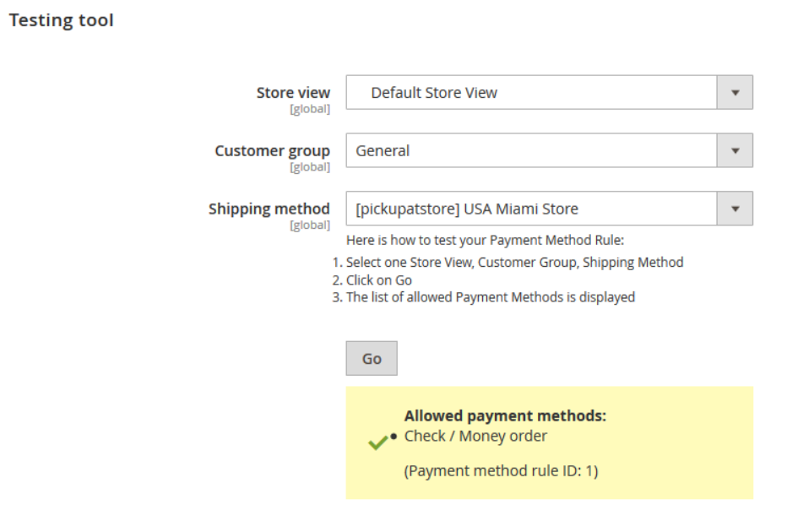This screenshot has height=532, width=798.
Task: Select the Check / Money order entry
Action: tap(475, 437)
